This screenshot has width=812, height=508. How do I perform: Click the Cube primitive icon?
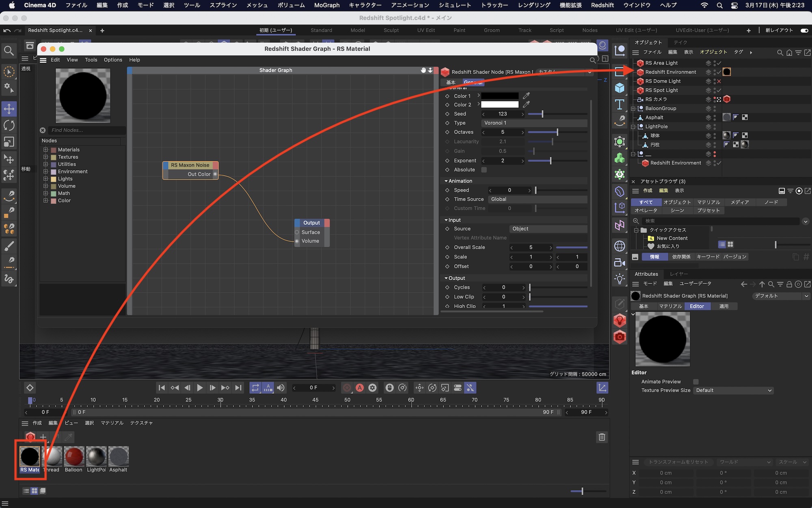pyautogui.click(x=620, y=88)
